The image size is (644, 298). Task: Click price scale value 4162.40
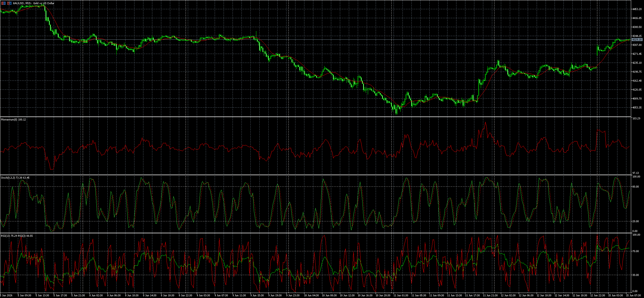coord(637,81)
